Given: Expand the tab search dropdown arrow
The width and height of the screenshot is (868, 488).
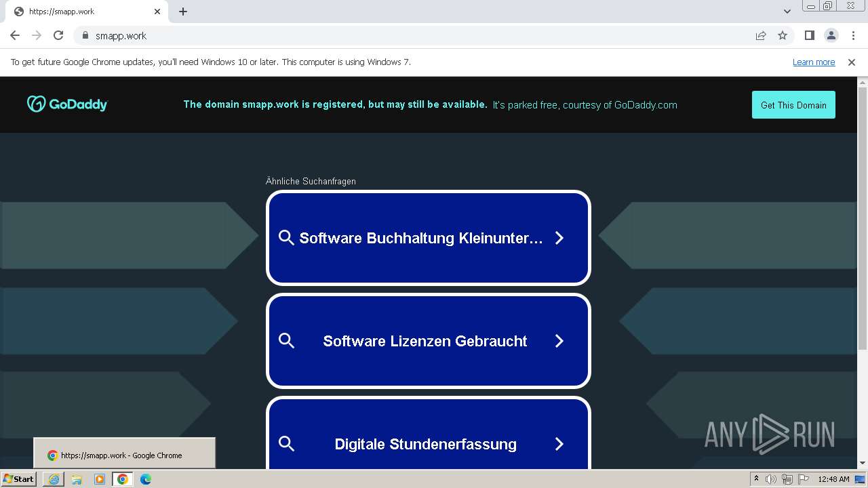Looking at the screenshot, I should coord(787,12).
